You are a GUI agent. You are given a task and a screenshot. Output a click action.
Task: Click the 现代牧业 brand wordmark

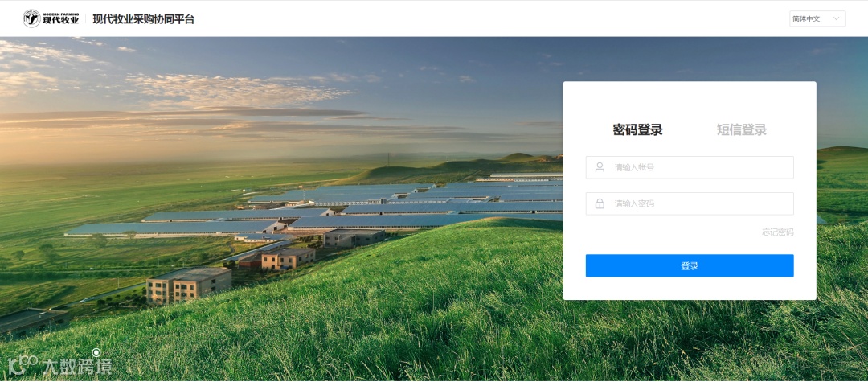[61, 18]
